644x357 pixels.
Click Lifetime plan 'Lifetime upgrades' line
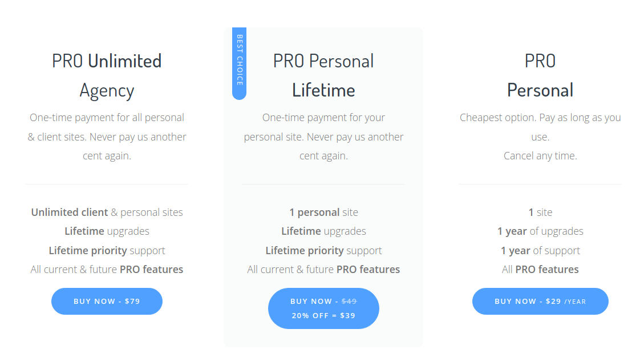[323, 231]
